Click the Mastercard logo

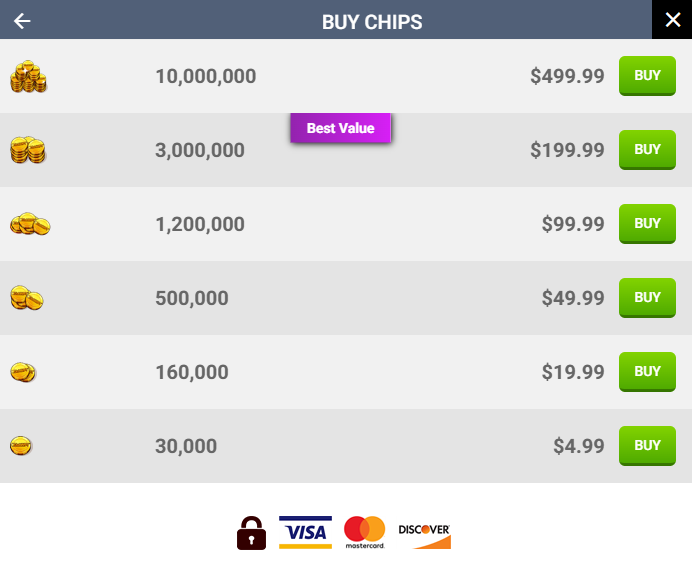pos(364,532)
